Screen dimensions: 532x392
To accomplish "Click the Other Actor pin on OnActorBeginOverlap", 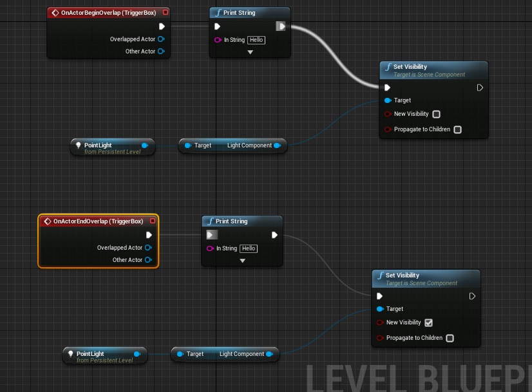I will [x=161, y=51].
